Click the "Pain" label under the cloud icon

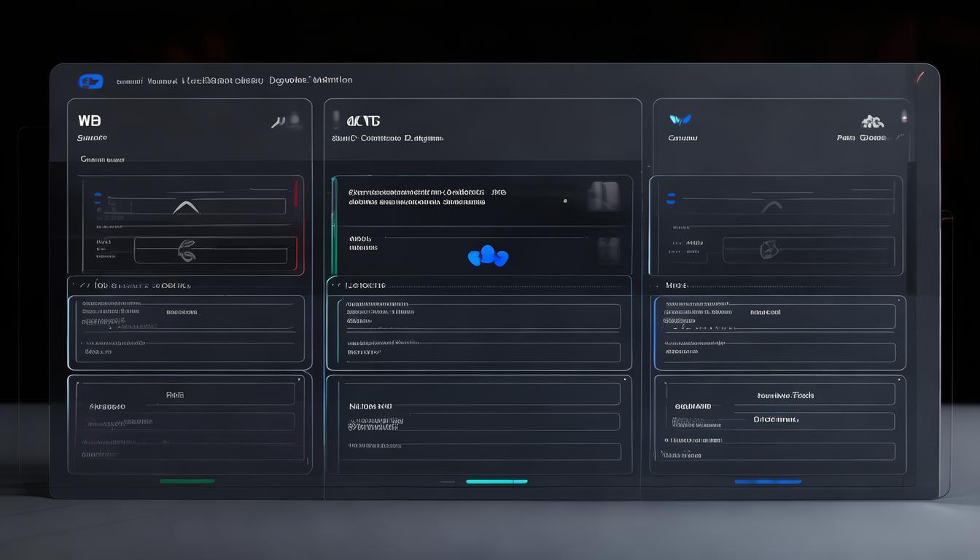point(845,138)
